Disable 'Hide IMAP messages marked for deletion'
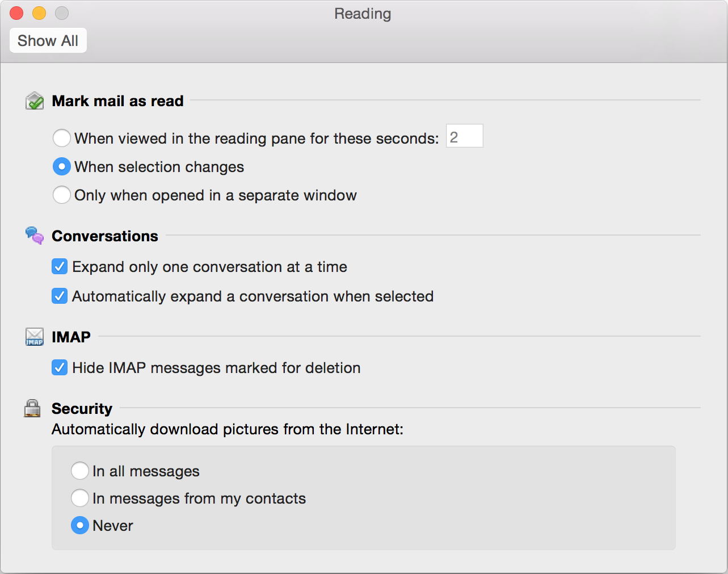The width and height of the screenshot is (728, 574). [x=60, y=367]
